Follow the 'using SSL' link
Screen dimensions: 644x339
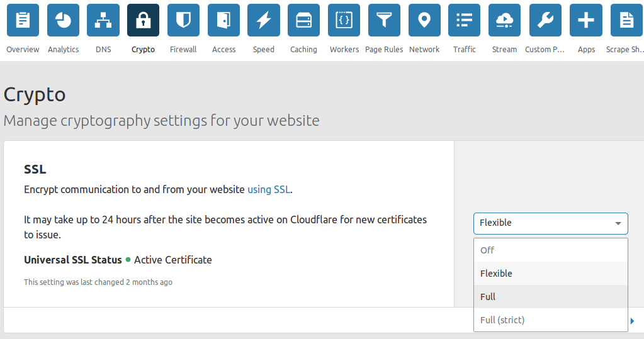click(x=269, y=189)
